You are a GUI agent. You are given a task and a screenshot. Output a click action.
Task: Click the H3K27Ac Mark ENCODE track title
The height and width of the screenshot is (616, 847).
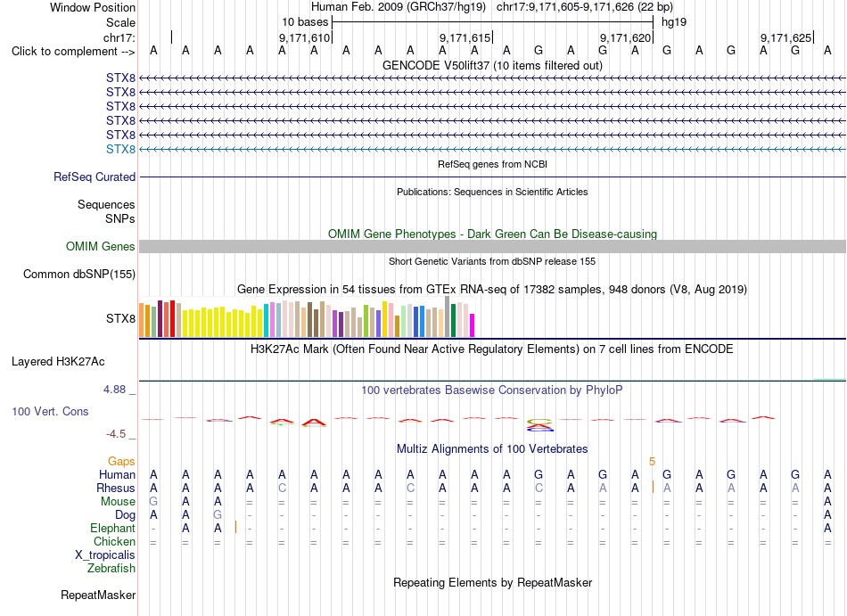[492, 349]
